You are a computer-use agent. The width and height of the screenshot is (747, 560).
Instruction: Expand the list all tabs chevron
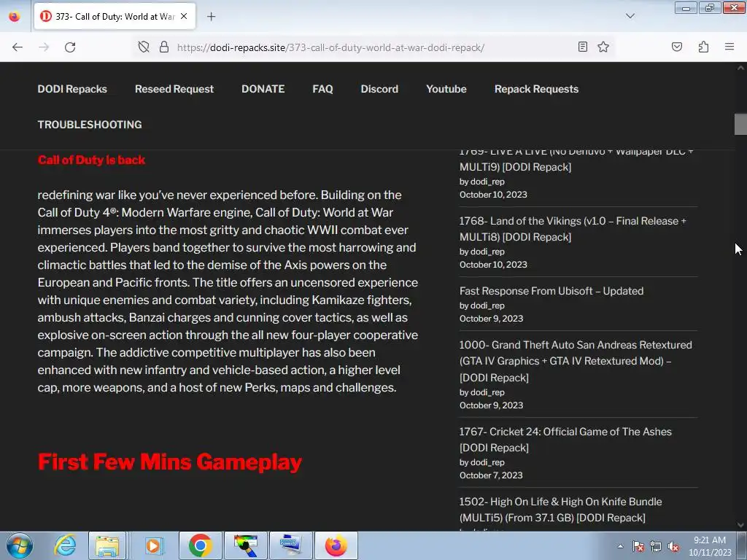(x=630, y=16)
